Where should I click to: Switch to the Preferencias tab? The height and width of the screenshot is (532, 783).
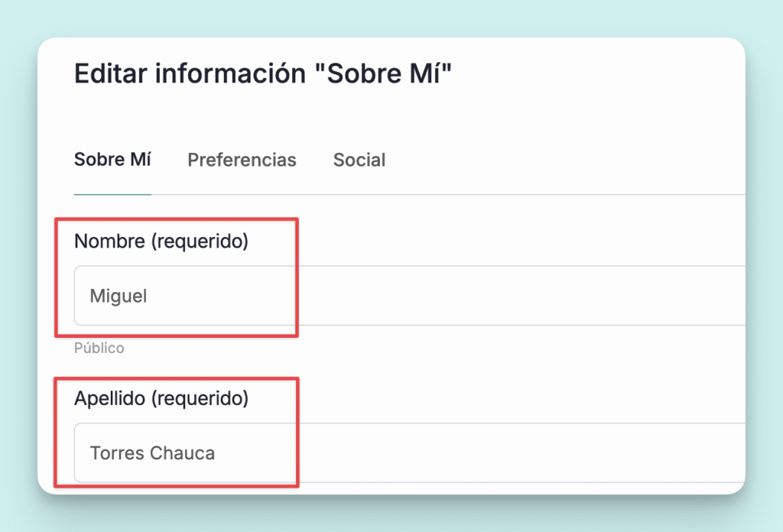[242, 161]
